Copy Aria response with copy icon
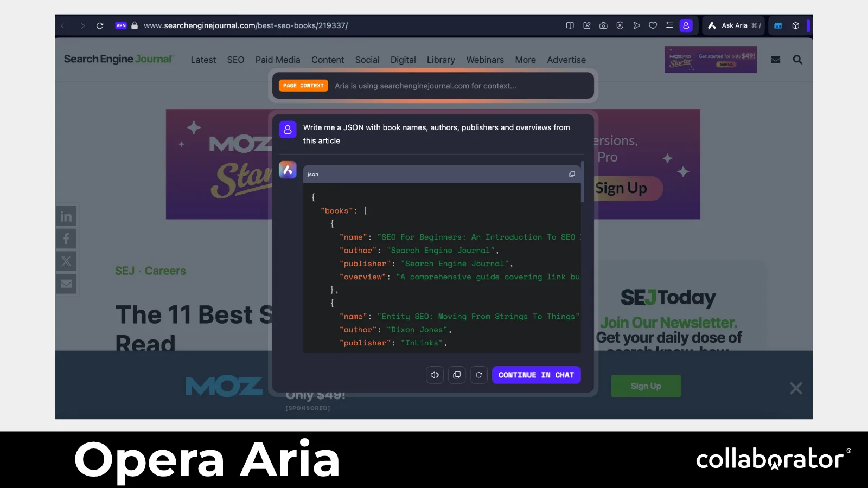 (x=457, y=375)
